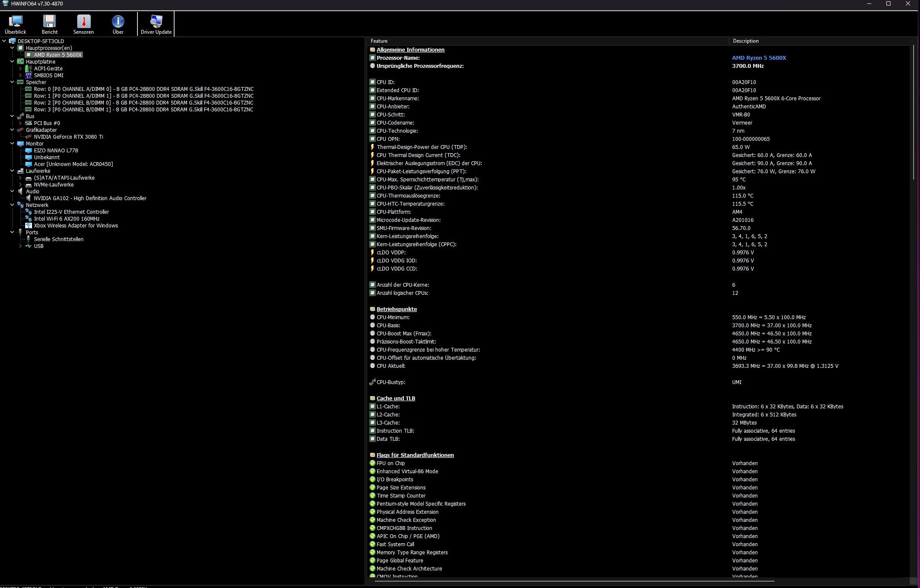
Task: Select the EIZO NANAO L778 monitor item
Action: click(x=56, y=151)
